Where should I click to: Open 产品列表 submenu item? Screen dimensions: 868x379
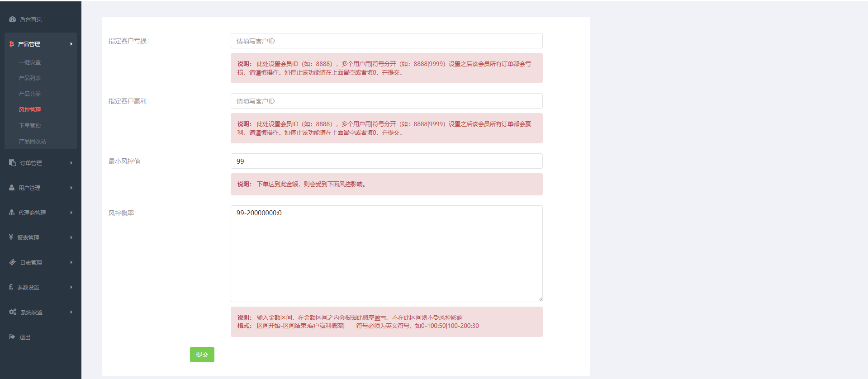coord(30,78)
